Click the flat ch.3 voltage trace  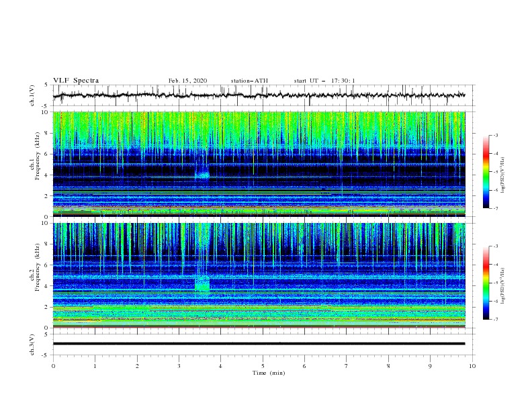coord(259,344)
